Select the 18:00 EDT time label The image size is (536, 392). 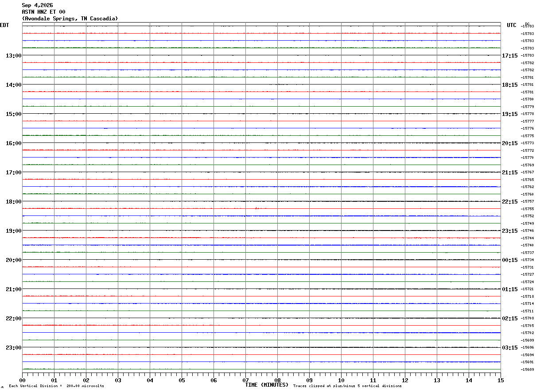point(14,202)
